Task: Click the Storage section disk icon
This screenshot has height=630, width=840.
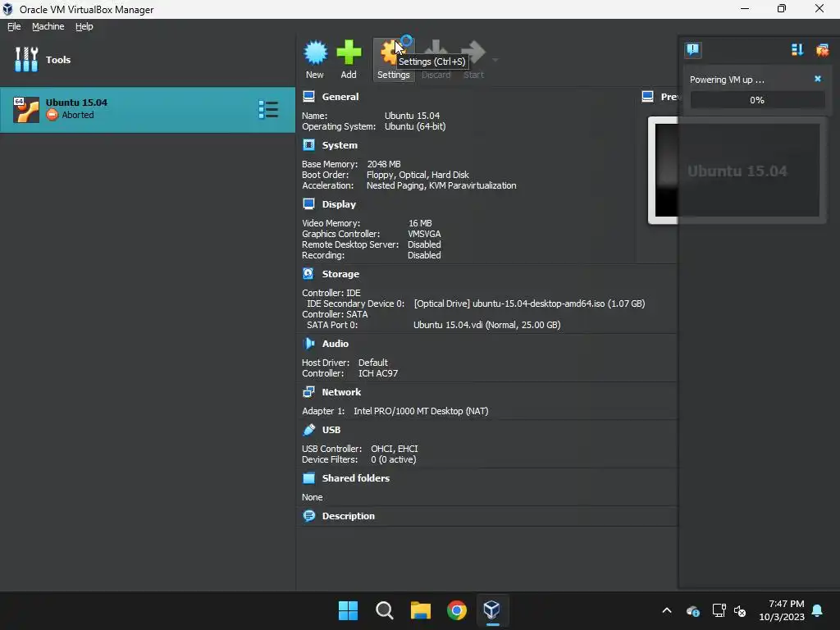Action: tap(308, 274)
